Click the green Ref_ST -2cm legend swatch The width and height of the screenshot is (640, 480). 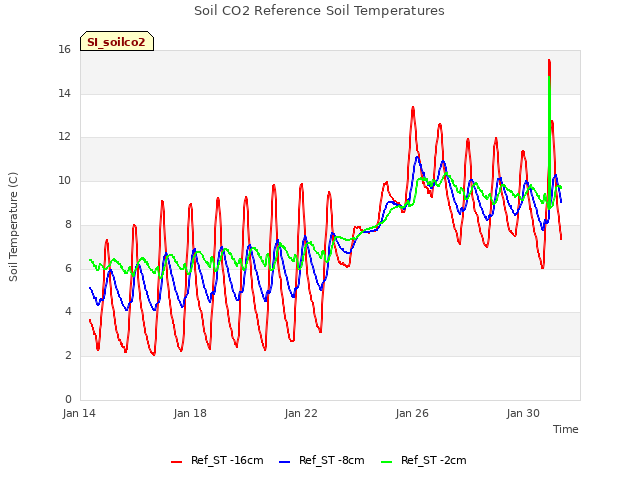[x=386, y=462]
